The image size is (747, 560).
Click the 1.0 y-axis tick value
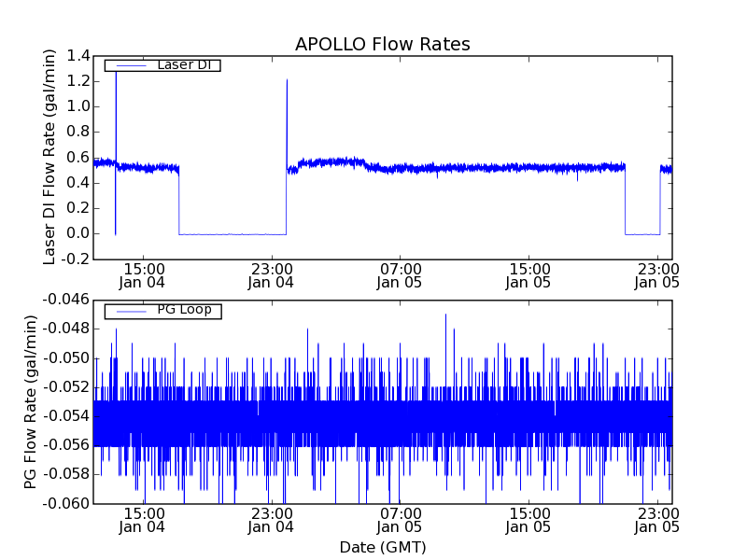pos(78,106)
